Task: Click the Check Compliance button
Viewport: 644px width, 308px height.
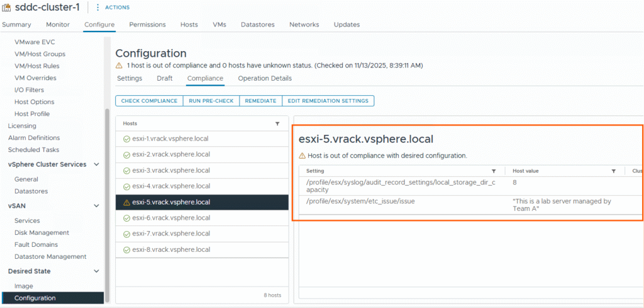Action: [x=149, y=101]
